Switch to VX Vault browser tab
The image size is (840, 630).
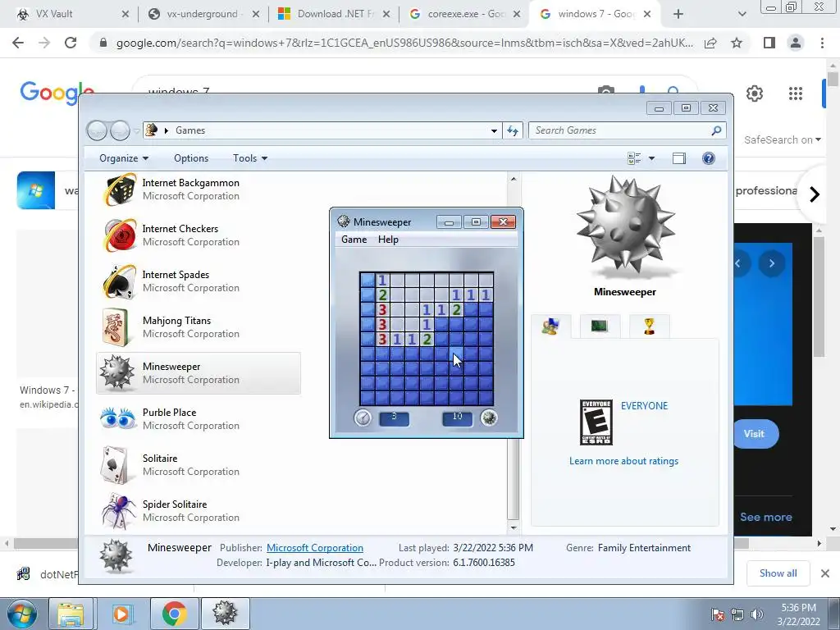(x=72, y=14)
